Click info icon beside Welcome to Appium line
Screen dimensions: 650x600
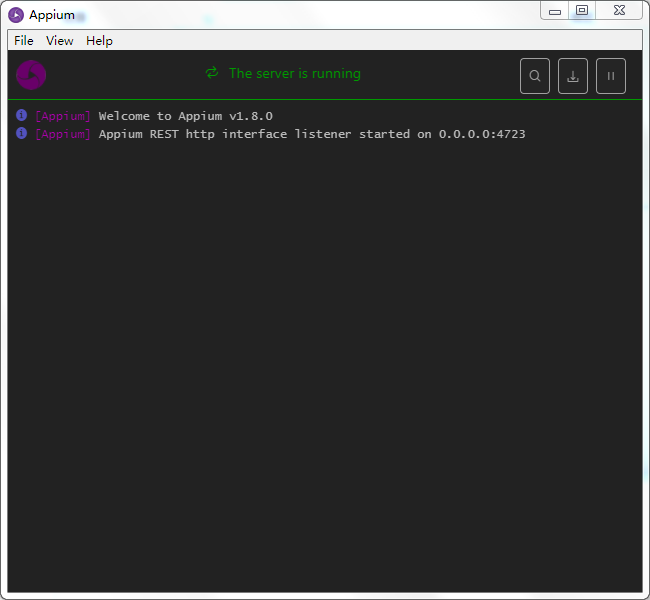[22, 115]
